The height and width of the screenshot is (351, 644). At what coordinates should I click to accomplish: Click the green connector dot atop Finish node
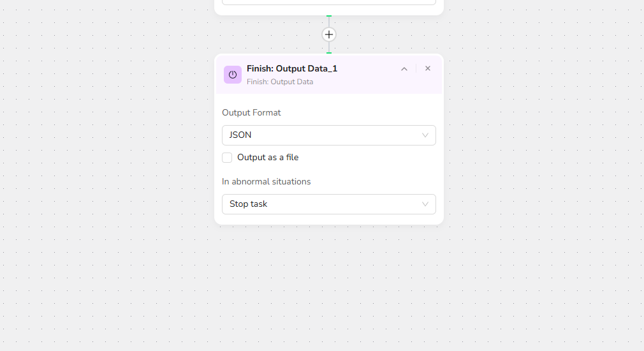pos(329,53)
